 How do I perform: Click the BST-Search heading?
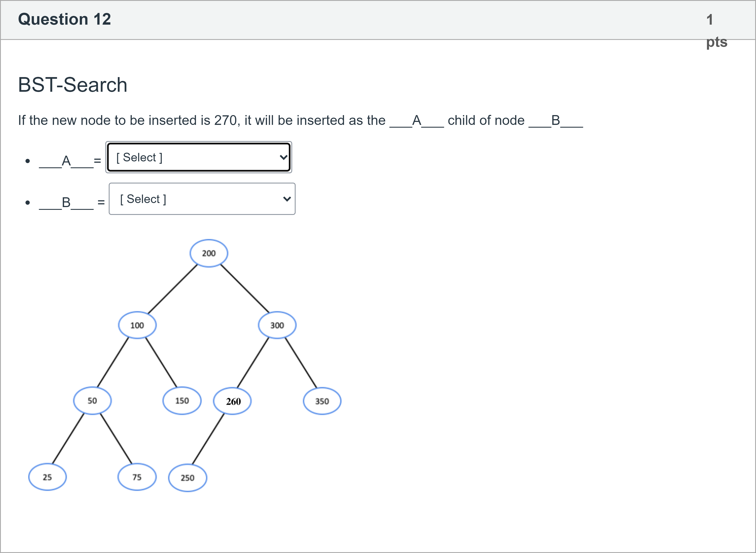[x=73, y=84]
